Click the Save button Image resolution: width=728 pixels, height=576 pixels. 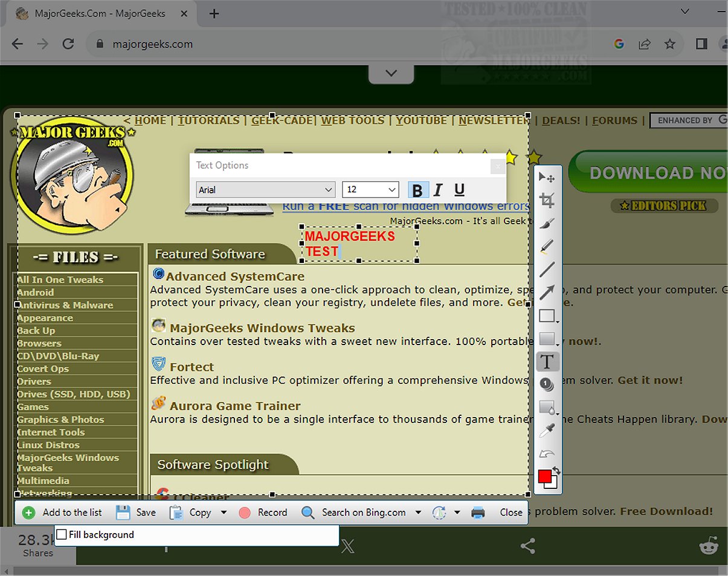click(x=136, y=513)
